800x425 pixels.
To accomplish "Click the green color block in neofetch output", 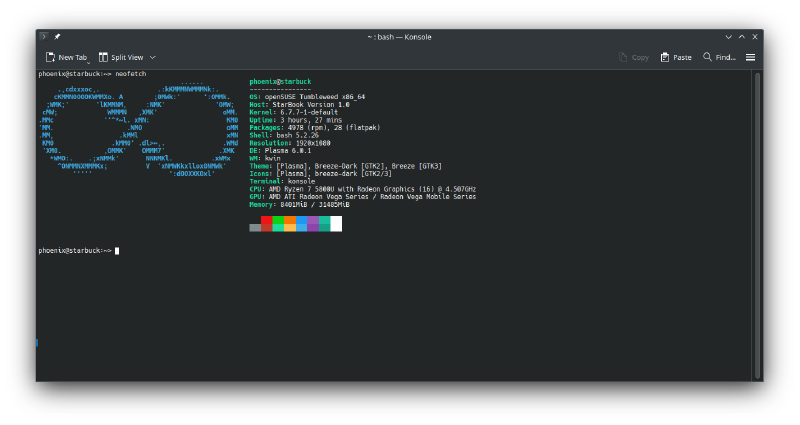I will [278, 221].
